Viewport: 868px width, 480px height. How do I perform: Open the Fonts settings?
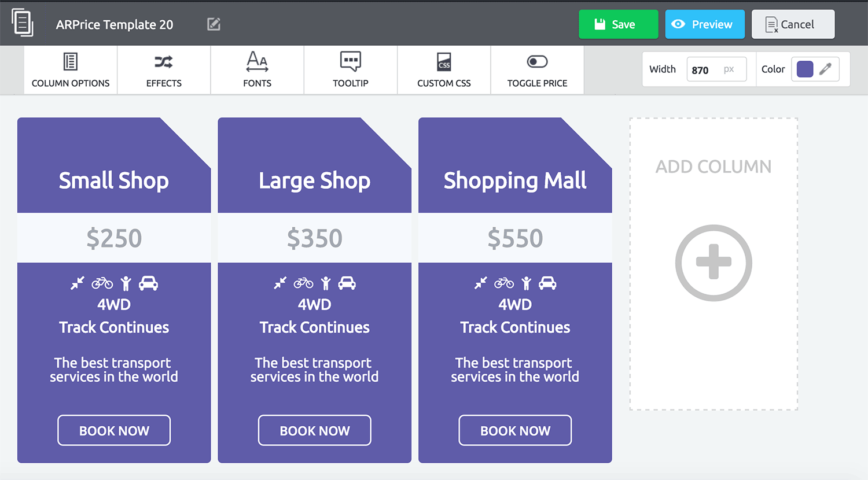click(257, 70)
